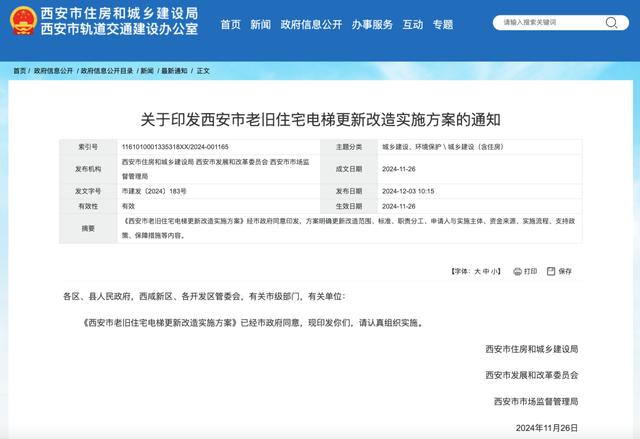Viewport: 640px width, 439px height.
Task: Click the 保存 text link
Action: point(565,271)
